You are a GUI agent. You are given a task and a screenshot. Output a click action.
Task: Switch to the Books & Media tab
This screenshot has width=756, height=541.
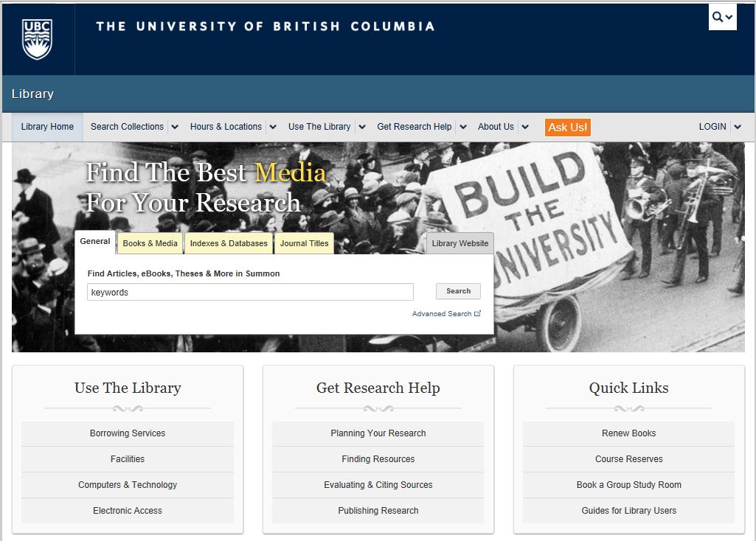150,243
